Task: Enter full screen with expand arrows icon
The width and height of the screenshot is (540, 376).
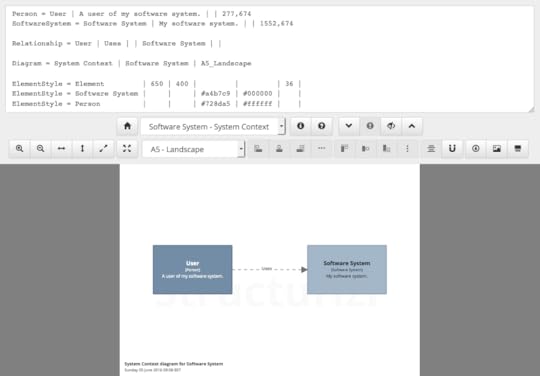Action: click(127, 149)
